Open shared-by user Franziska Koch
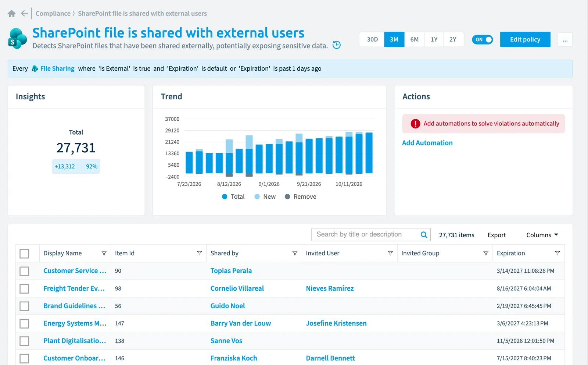The height and width of the screenshot is (365, 588). 234,358
